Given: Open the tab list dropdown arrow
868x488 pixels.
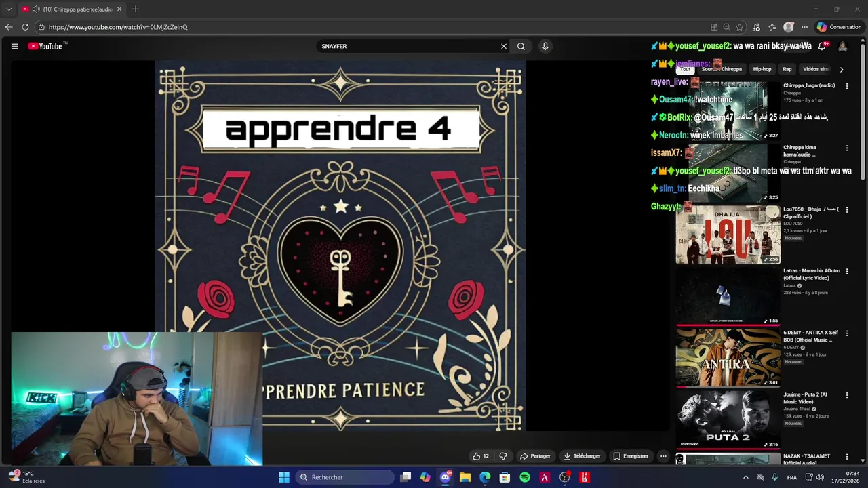Looking at the screenshot, I should pos(9,9).
